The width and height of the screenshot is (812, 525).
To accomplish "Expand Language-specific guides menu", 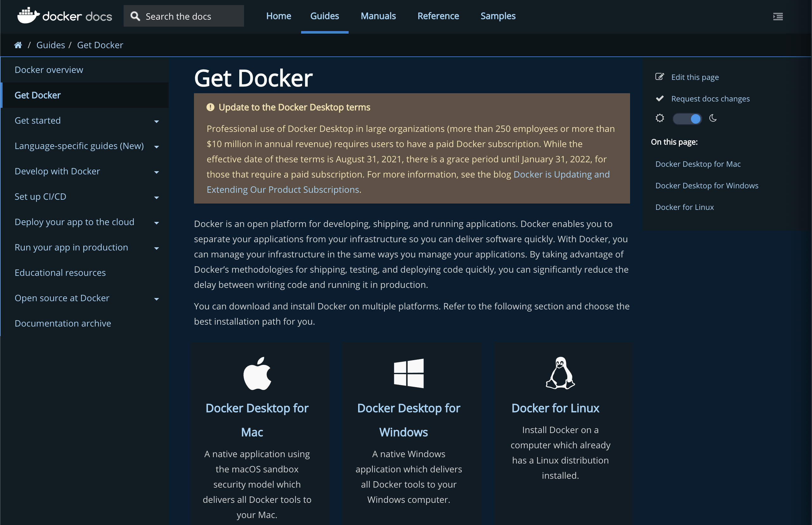I will click(156, 147).
